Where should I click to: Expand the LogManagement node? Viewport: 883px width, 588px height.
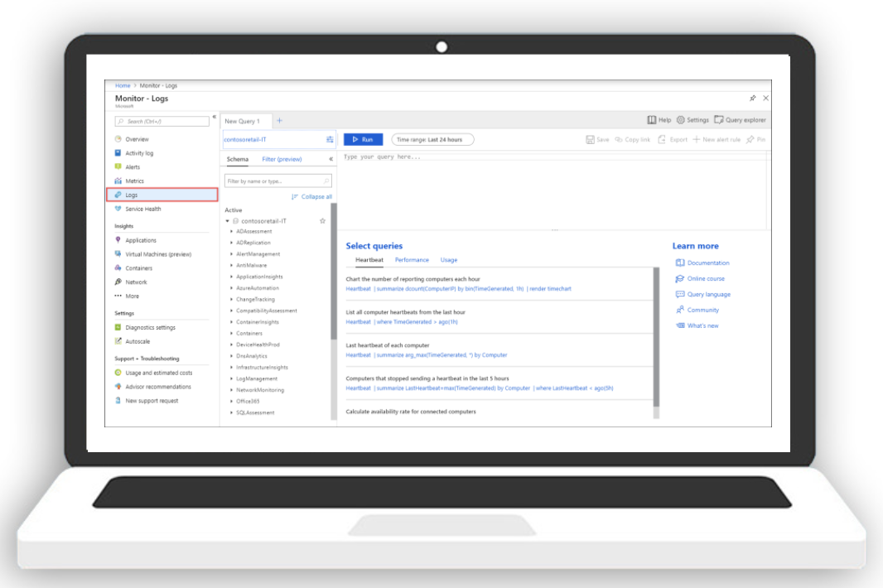[x=231, y=378]
